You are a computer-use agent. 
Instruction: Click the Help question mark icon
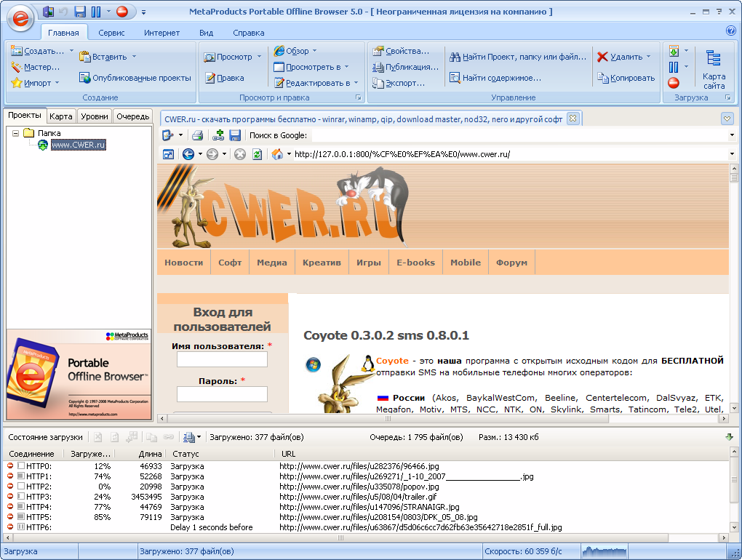coord(731,31)
